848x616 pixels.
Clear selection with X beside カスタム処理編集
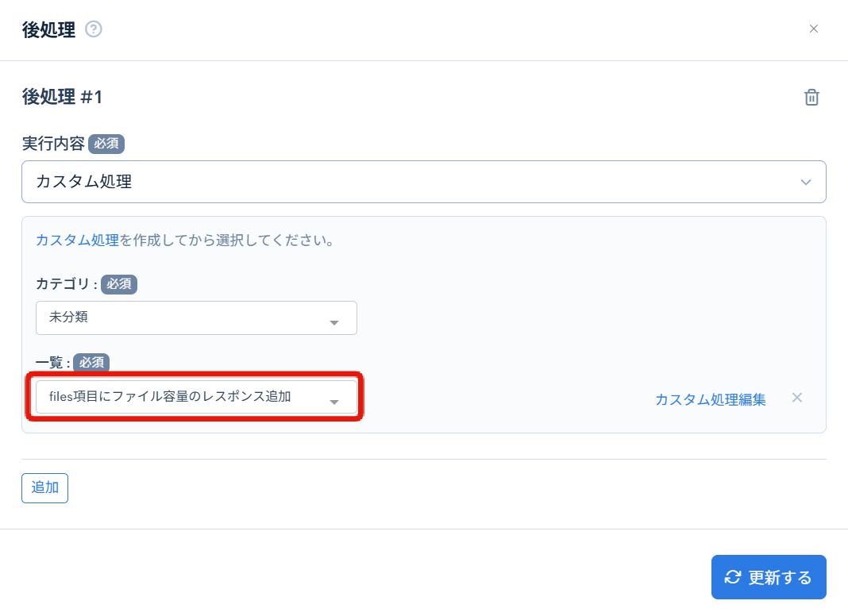point(797,398)
